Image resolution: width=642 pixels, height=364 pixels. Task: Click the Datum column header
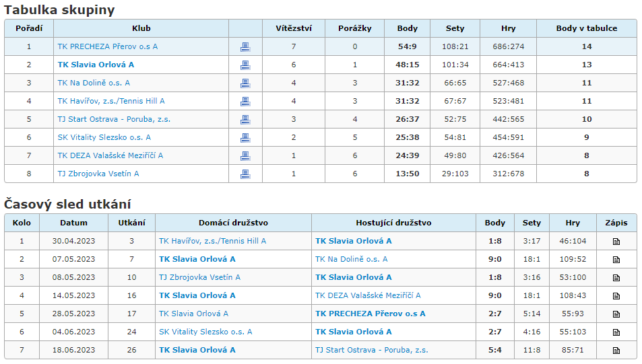pos(73,223)
